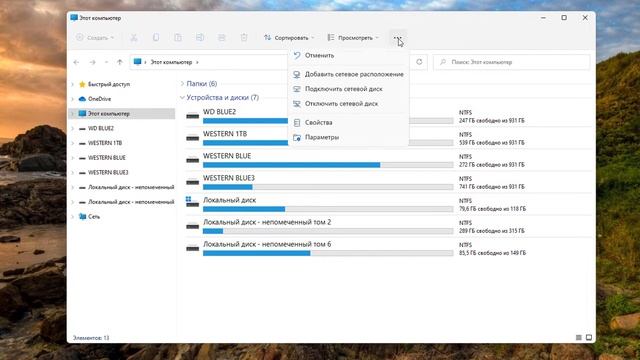Image resolution: width=640 pixels, height=360 pixels.
Task: Select WD BLUE2 in the sidebar
Action: click(101, 128)
